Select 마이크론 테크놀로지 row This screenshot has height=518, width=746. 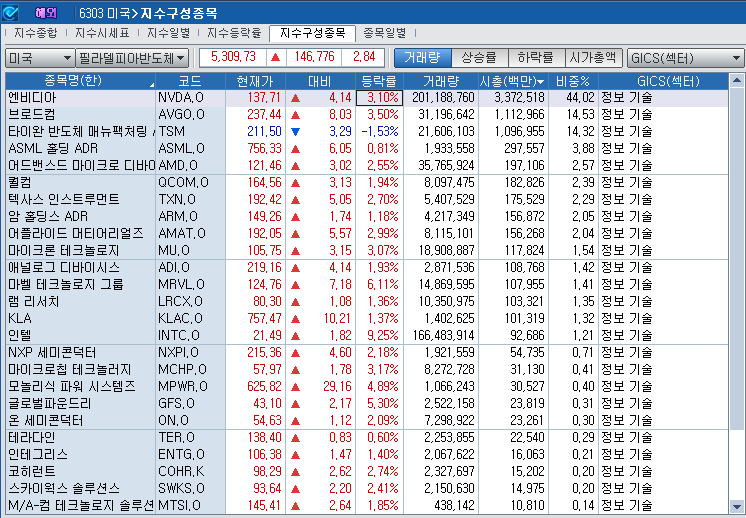(366, 251)
